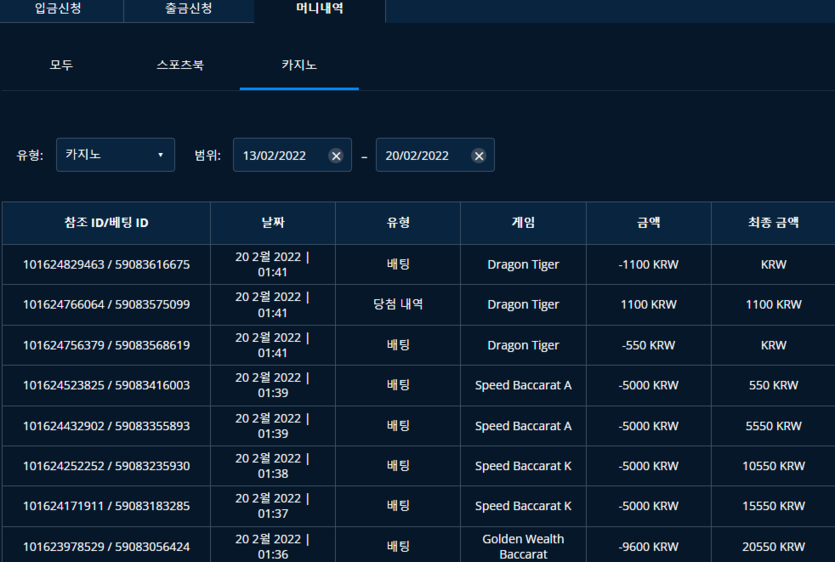Viewport: 835px width, 562px height.
Task: Click the 참조 ID/베팅 ID column header
Action: click(x=107, y=223)
